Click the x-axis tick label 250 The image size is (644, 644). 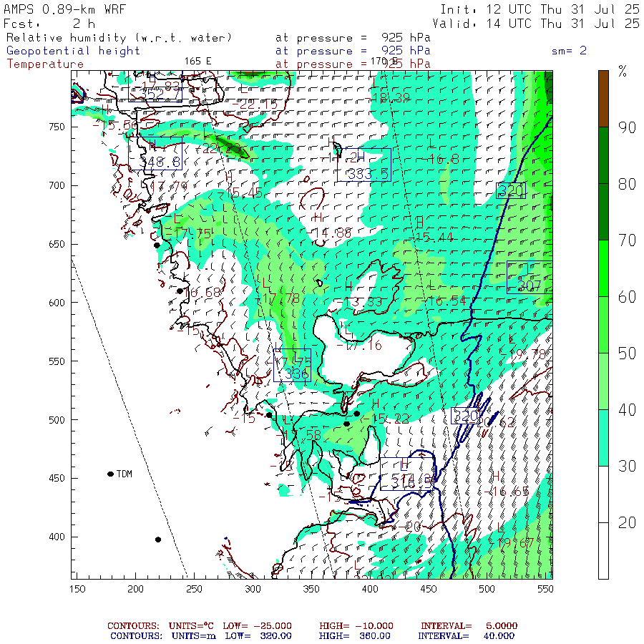(194, 589)
